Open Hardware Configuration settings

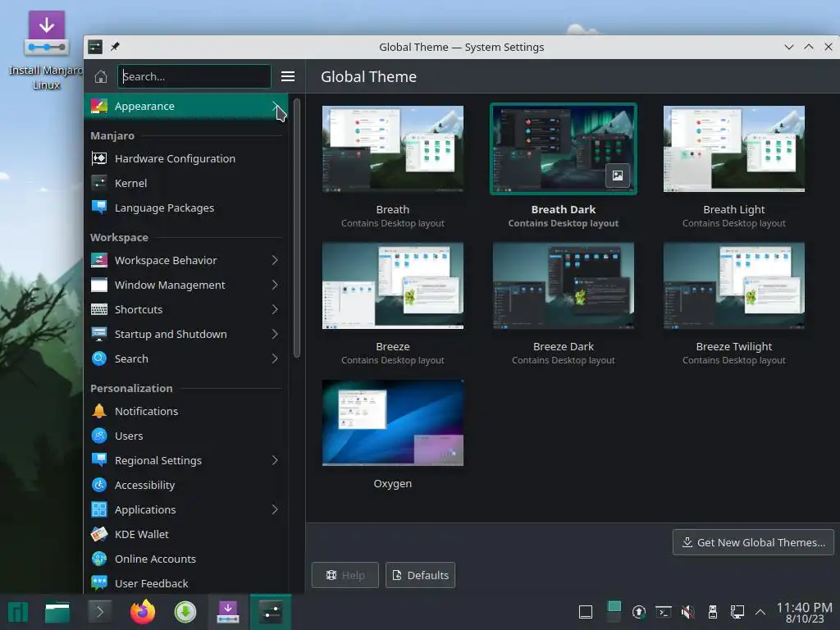186,158
